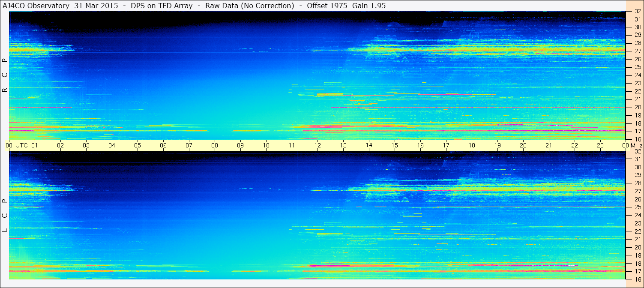The height and width of the screenshot is (288, 644).
Task: Click the 16 MHz label of RCP panel
Action: [x=637, y=139]
